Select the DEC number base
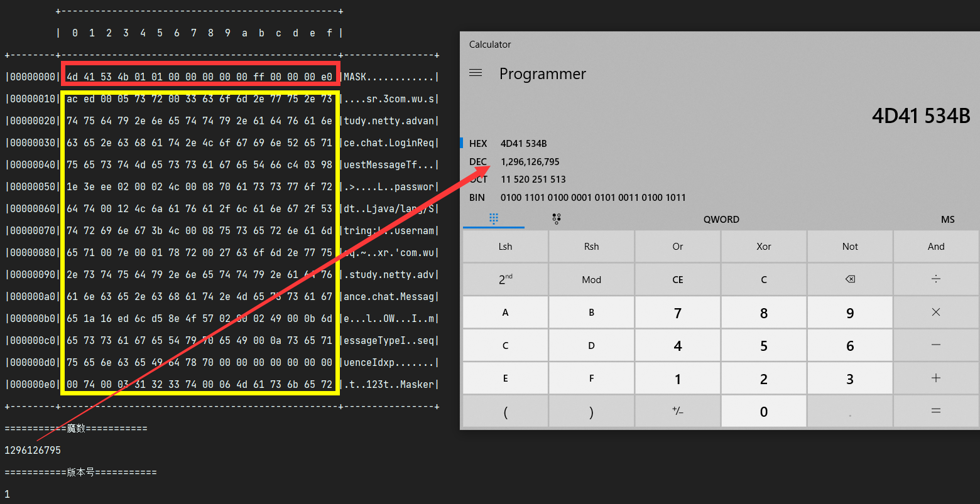Image resolution: width=980 pixels, height=504 pixels. click(x=478, y=161)
